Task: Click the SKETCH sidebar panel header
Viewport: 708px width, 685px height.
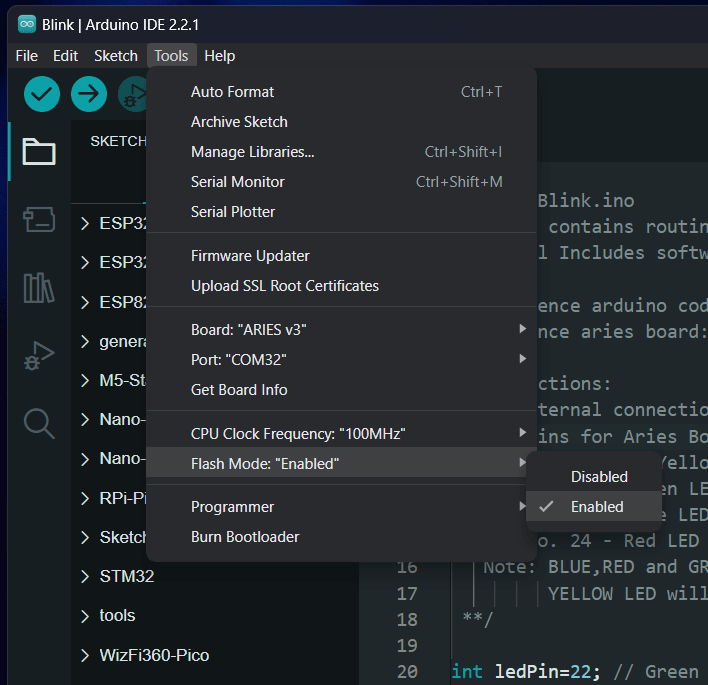Action: click(x=118, y=141)
